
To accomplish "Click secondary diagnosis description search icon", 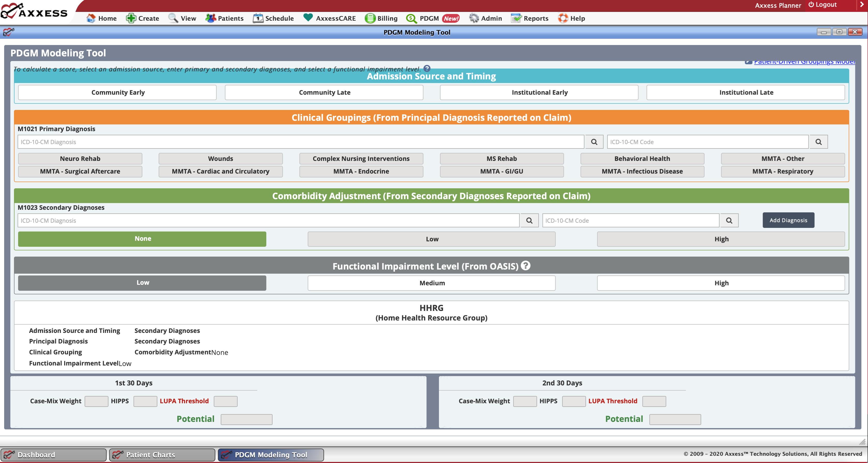I will (529, 221).
